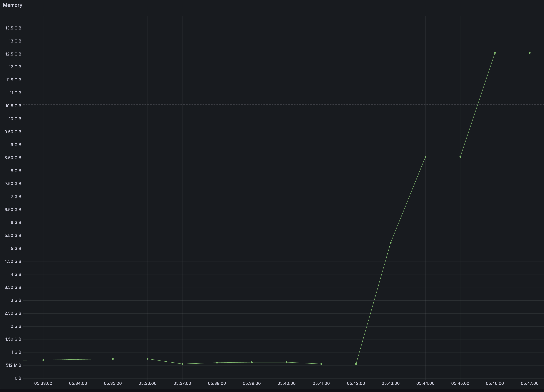
Task: Click the 512 MiB y-axis label
Action: click(13, 365)
